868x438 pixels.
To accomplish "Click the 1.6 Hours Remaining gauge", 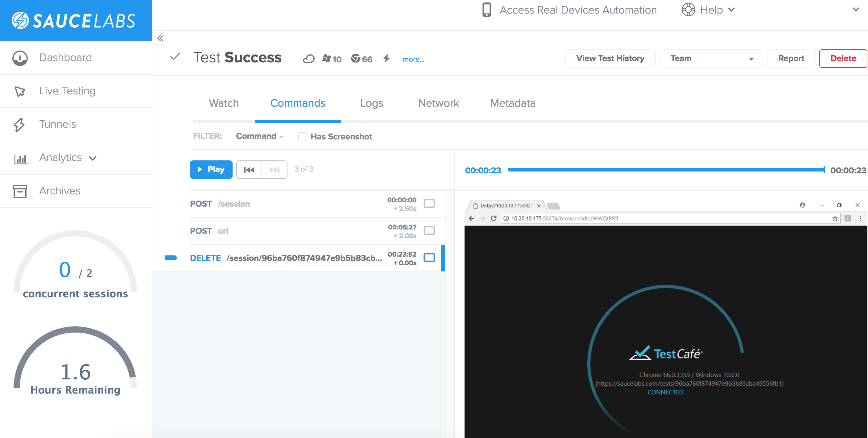I will click(x=75, y=361).
